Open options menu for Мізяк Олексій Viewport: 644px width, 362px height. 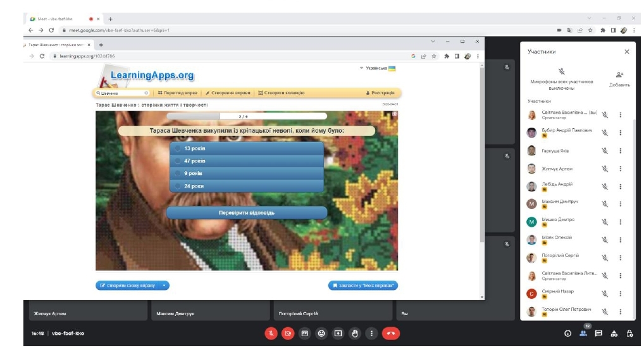point(620,239)
